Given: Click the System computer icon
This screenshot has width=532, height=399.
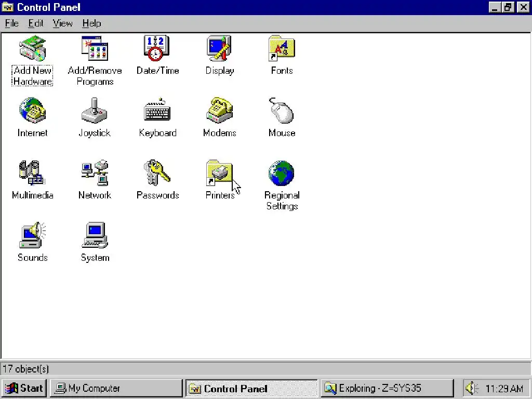Looking at the screenshot, I should pos(95,235).
